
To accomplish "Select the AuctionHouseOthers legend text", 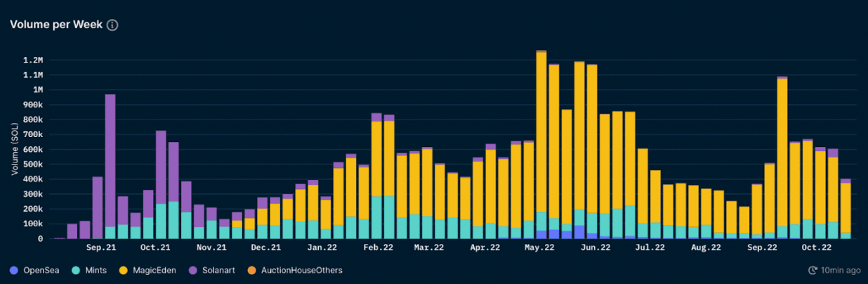I will [x=301, y=270].
